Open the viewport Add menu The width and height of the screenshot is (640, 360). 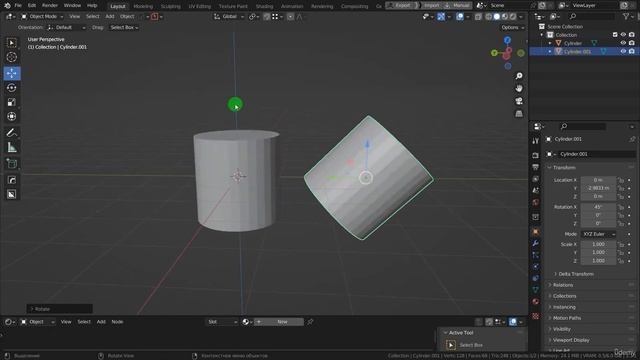click(x=110, y=17)
